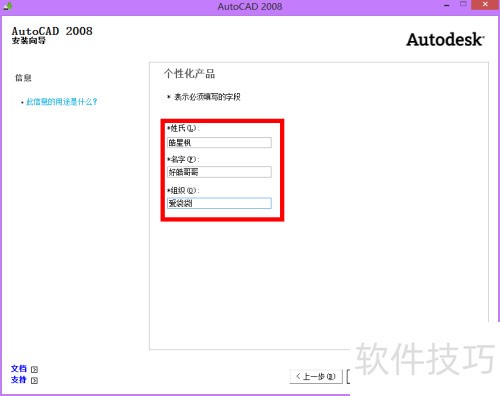Click the required fields note text
This screenshot has width=500, height=396.
click(204, 97)
